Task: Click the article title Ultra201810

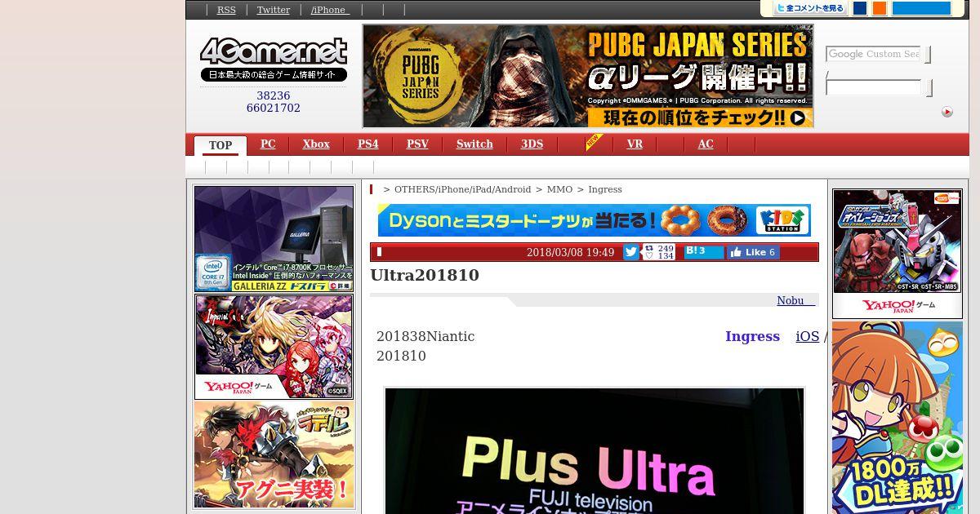Action: (x=425, y=275)
